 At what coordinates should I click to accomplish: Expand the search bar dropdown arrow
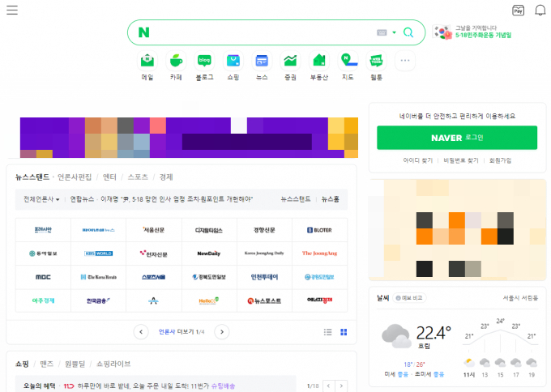click(x=395, y=32)
